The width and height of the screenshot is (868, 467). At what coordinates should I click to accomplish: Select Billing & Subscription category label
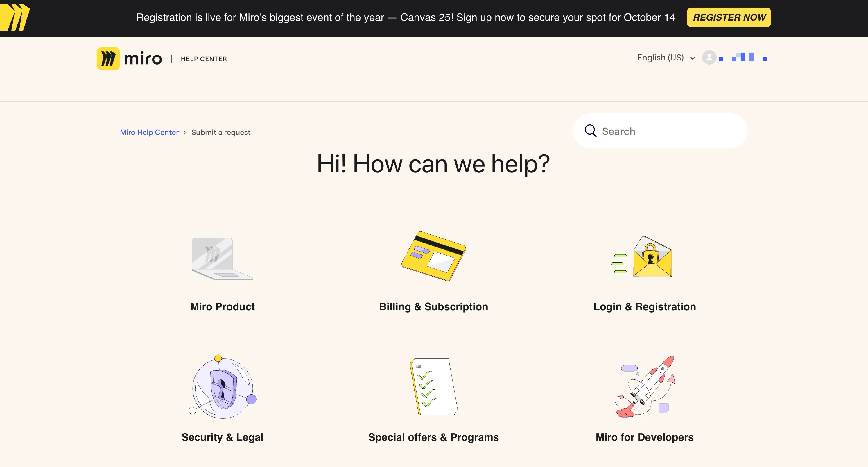(434, 306)
